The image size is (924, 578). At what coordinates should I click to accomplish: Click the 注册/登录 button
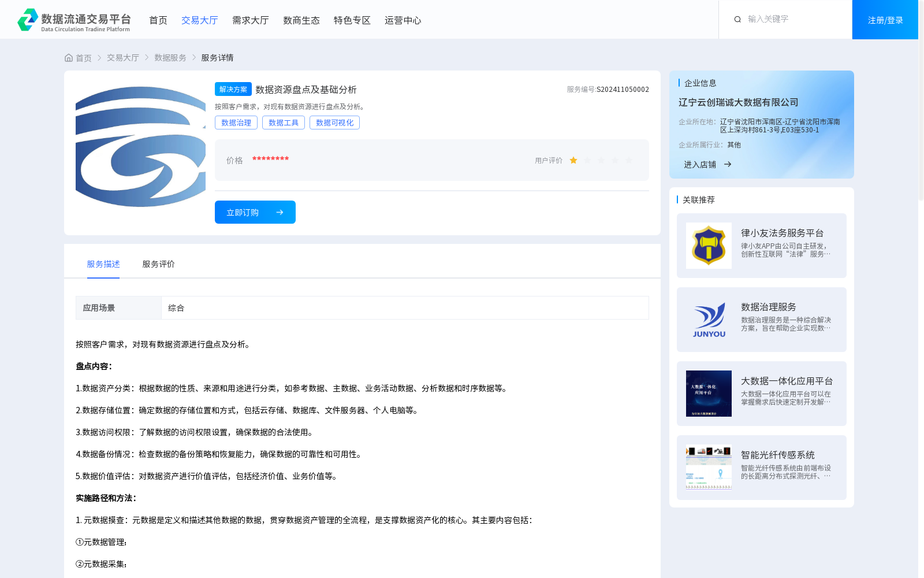coord(885,20)
